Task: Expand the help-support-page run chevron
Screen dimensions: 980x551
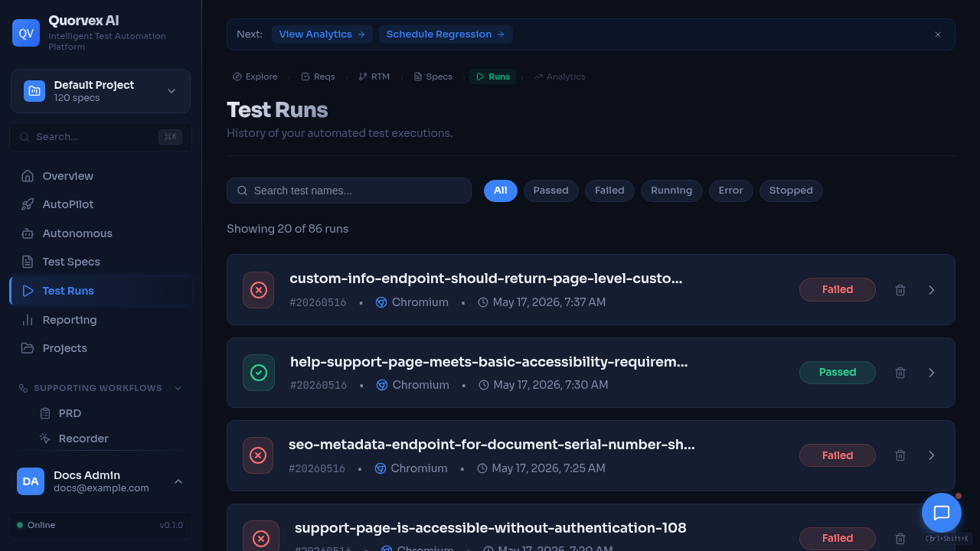Action: [932, 373]
